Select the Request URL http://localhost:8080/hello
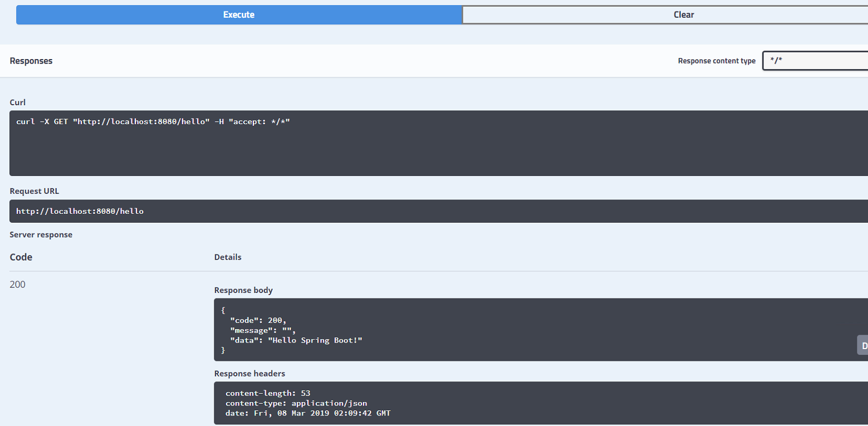The height and width of the screenshot is (426, 868). tap(80, 212)
